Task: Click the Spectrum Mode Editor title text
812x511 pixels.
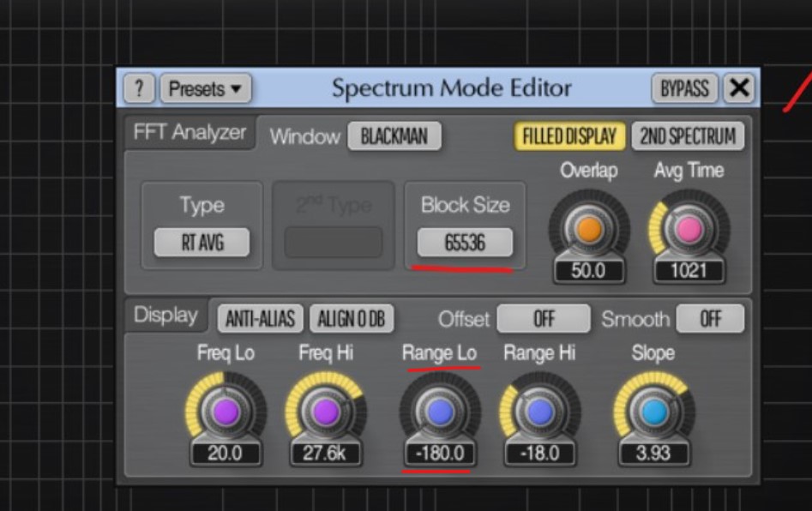Action: tap(452, 88)
